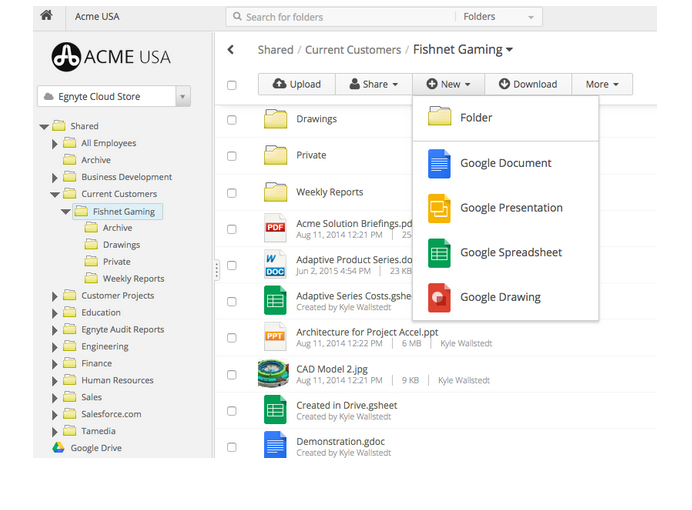Check the Drawings folder checkbox

tap(232, 120)
